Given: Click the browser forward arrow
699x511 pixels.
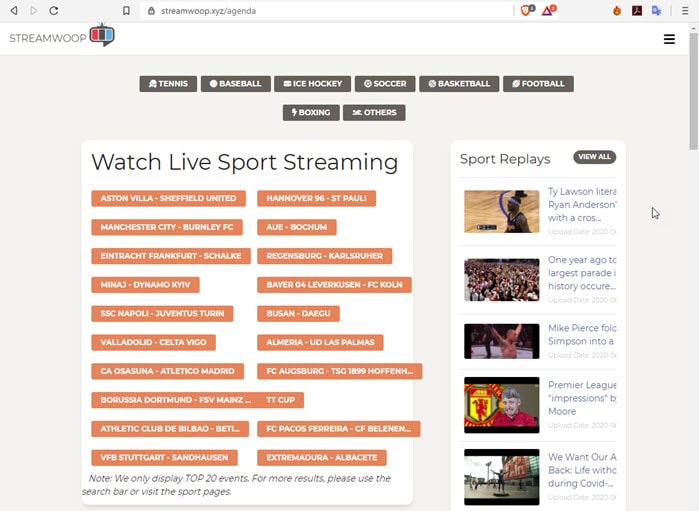Looking at the screenshot, I should tap(33, 11).
